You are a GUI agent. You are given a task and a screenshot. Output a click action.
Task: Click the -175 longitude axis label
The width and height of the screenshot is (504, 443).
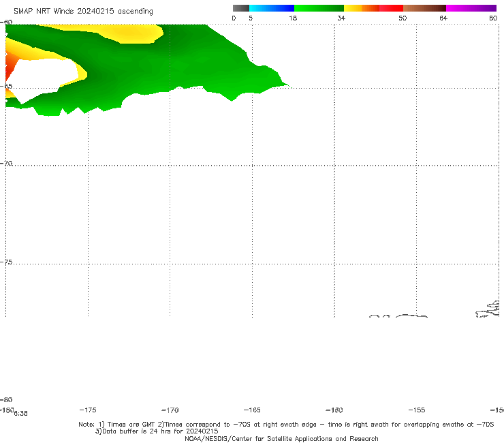[x=88, y=410]
